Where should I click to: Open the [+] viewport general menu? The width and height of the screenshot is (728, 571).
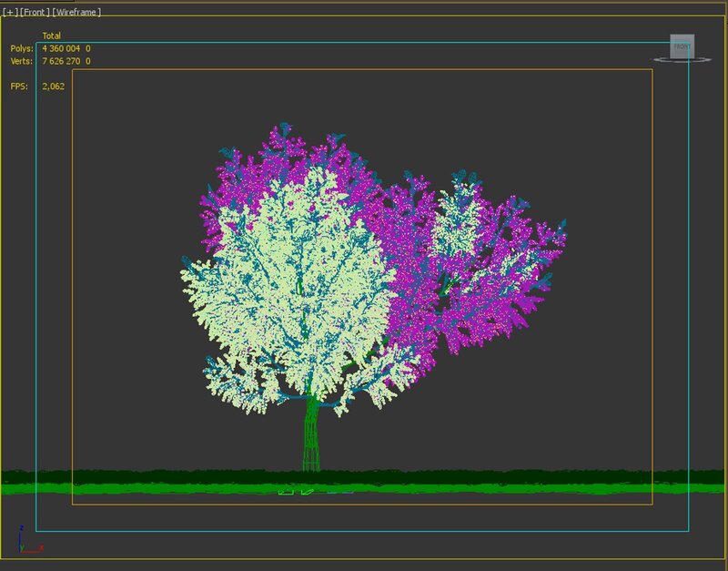(9, 12)
